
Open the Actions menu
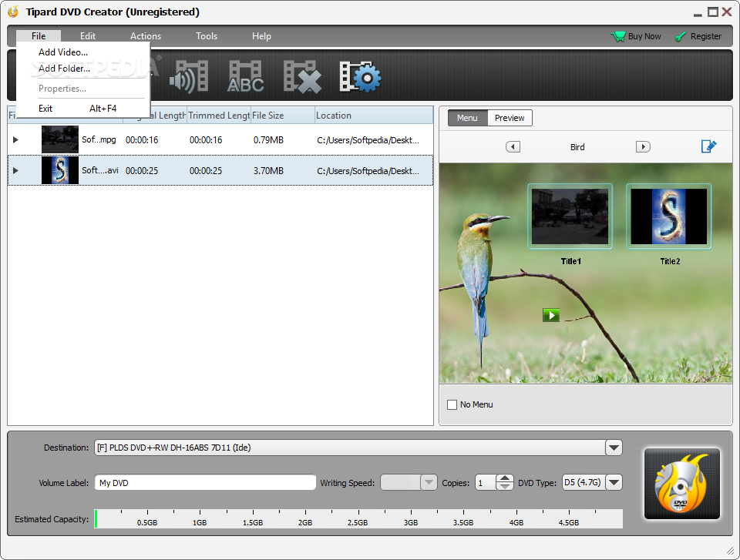146,36
